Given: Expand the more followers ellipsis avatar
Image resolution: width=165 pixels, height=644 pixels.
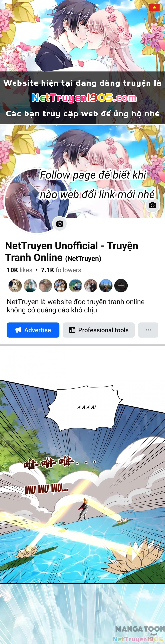Looking at the screenshot, I should (x=121, y=286).
